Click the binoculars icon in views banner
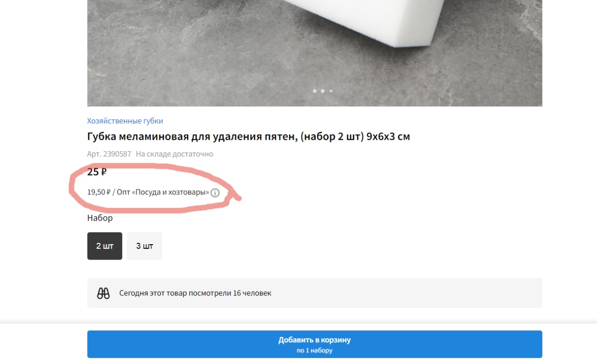The width and height of the screenshot is (597, 364). [x=103, y=293]
